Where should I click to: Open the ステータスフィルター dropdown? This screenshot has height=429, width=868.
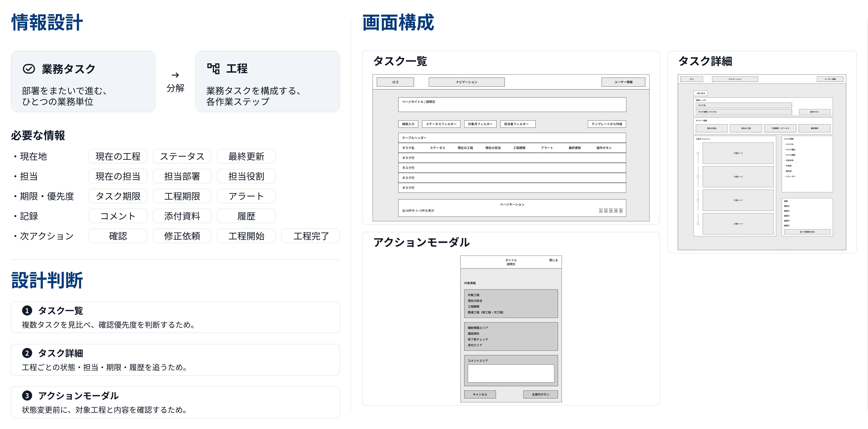point(441,124)
